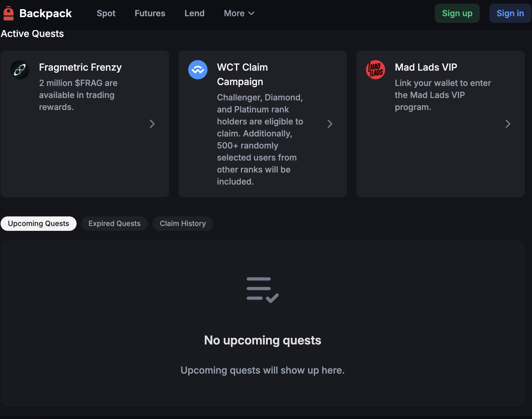Image resolution: width=532 pixels, height=419 pixels.
Task: Click 'Upcoming quests will show up here.' text
Action: point(263,370)
